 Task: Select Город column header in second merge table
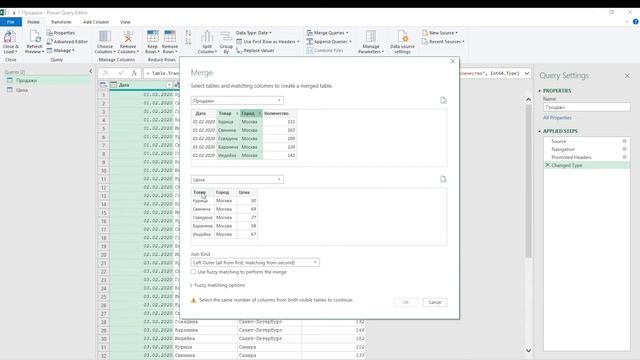(225, 192)
